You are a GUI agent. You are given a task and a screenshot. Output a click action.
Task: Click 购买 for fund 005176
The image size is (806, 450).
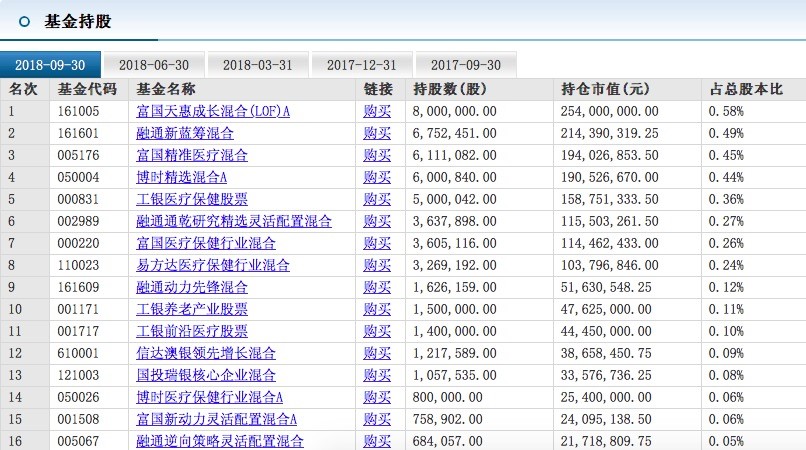click(x=377, y=155)
